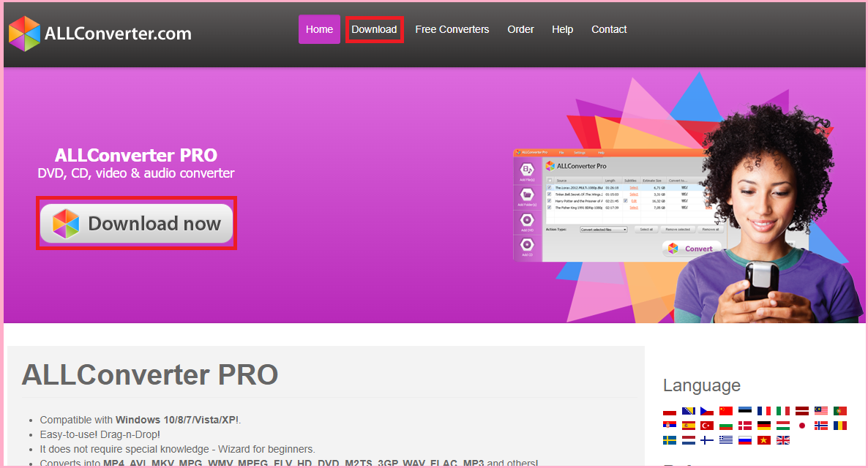
Task: Click the large ALLConverter PRO page heading
Action: [150, 374]
